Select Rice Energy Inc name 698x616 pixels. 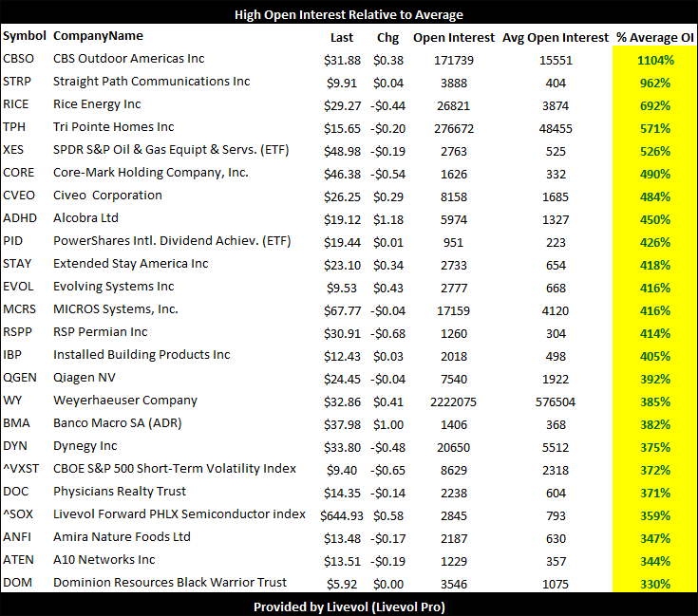coord(97,104)
